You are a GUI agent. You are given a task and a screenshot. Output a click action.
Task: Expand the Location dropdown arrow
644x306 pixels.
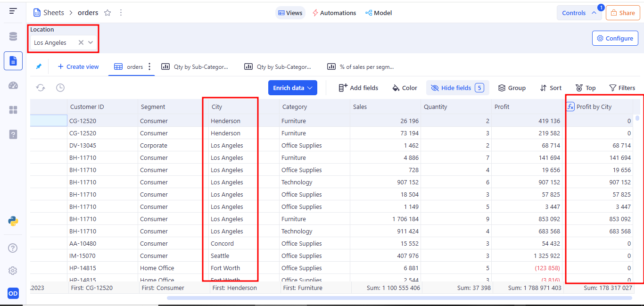coord(91,42)
